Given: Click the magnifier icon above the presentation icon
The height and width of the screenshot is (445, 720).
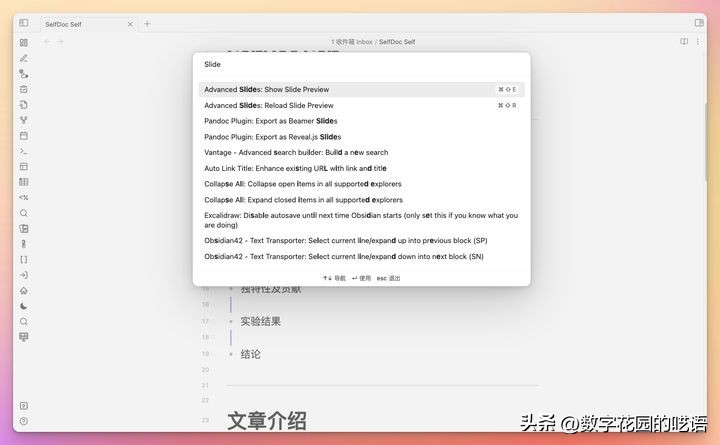Looking at the screenshot, I should [24, 321].
